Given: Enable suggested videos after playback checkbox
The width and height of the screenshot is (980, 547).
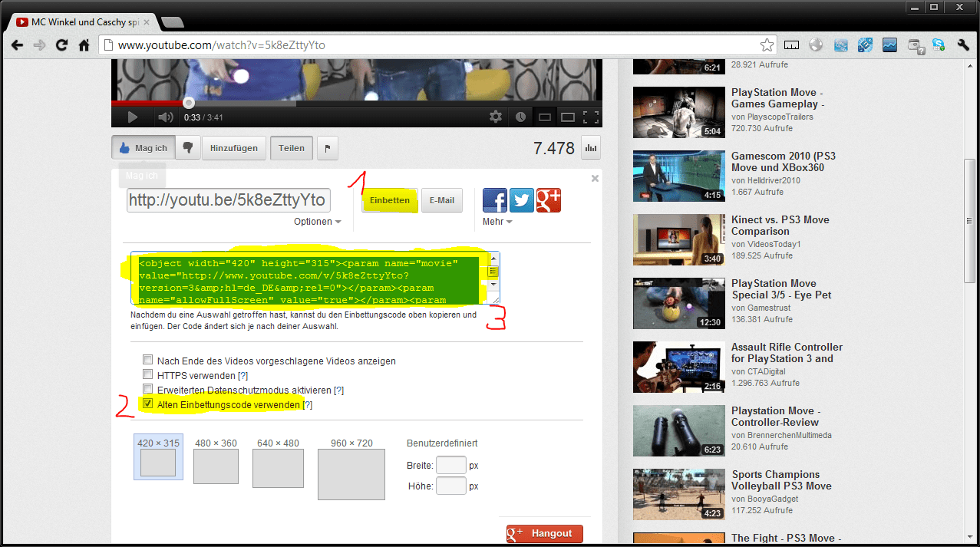Looking at the screenshot, I should 147,360.
